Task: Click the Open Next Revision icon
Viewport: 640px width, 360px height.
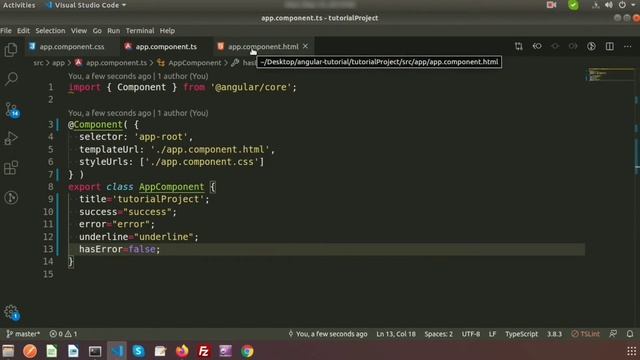Action: [x=573, y=47]
